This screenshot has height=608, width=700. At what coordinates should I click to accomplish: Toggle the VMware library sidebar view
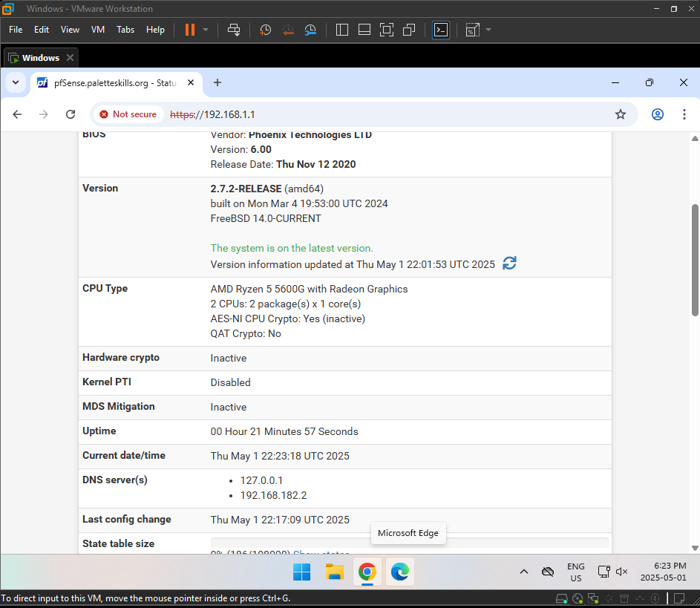coord(342,30)
